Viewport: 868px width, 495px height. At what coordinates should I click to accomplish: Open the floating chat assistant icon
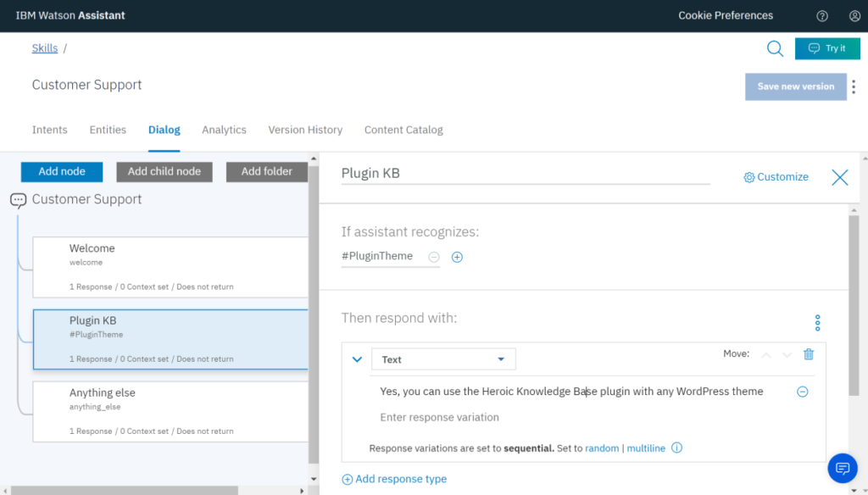point(842,468)
